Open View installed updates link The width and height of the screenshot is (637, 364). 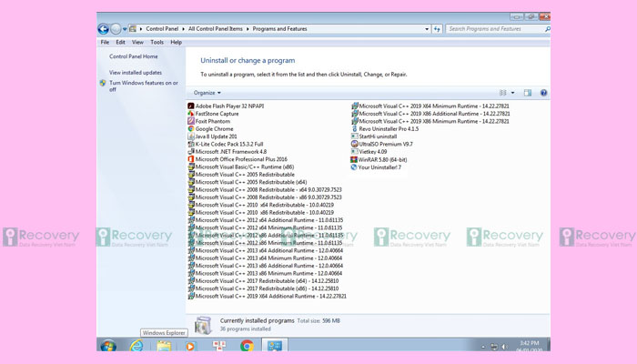136,72
